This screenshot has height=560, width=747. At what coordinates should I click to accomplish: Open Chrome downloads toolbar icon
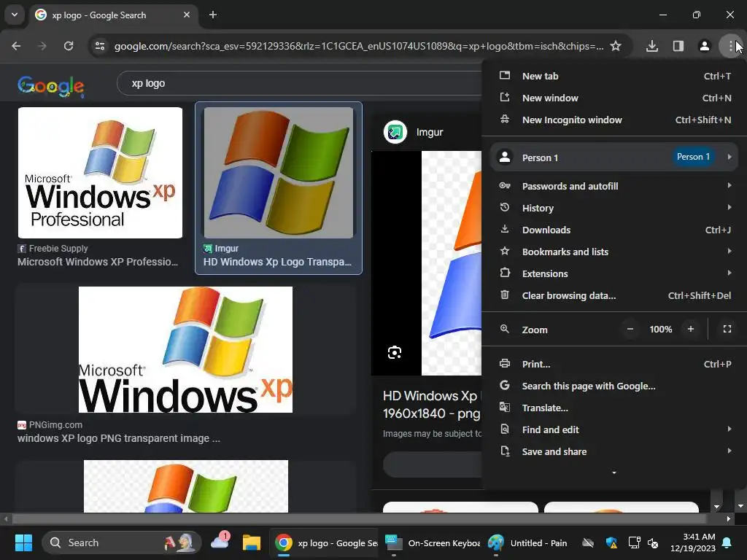click(x=652, y=46)
